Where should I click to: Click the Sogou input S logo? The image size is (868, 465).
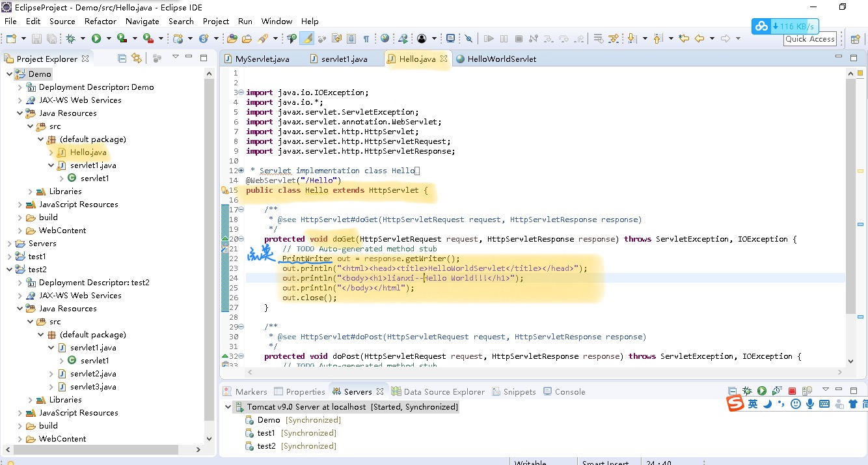pos(735,403)
